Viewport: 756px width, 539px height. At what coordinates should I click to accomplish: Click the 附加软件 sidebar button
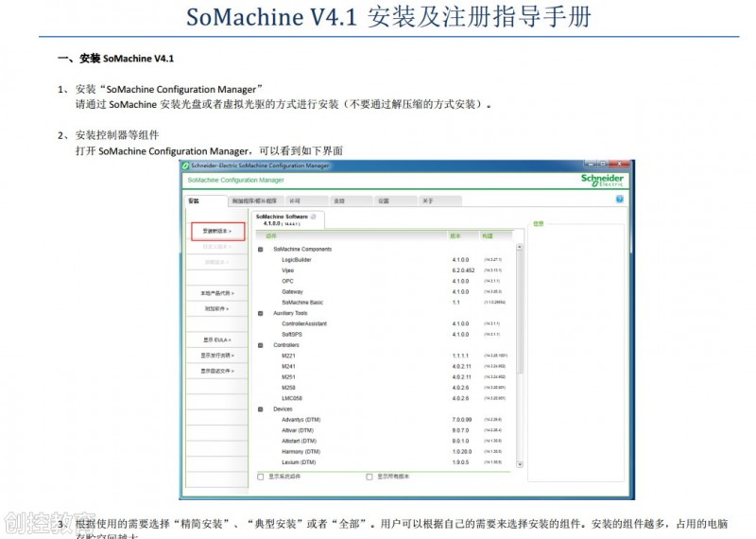click(217, 309)
